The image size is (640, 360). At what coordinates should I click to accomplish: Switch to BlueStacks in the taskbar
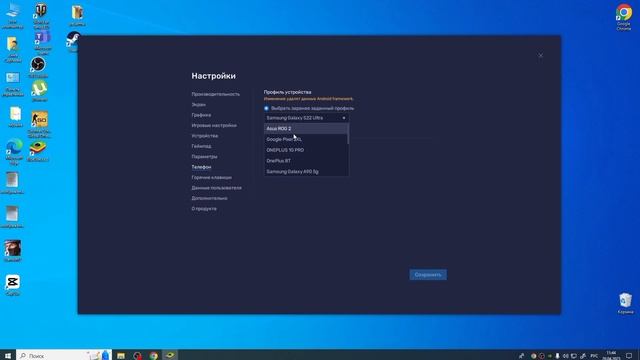click(x=170, y=356)
